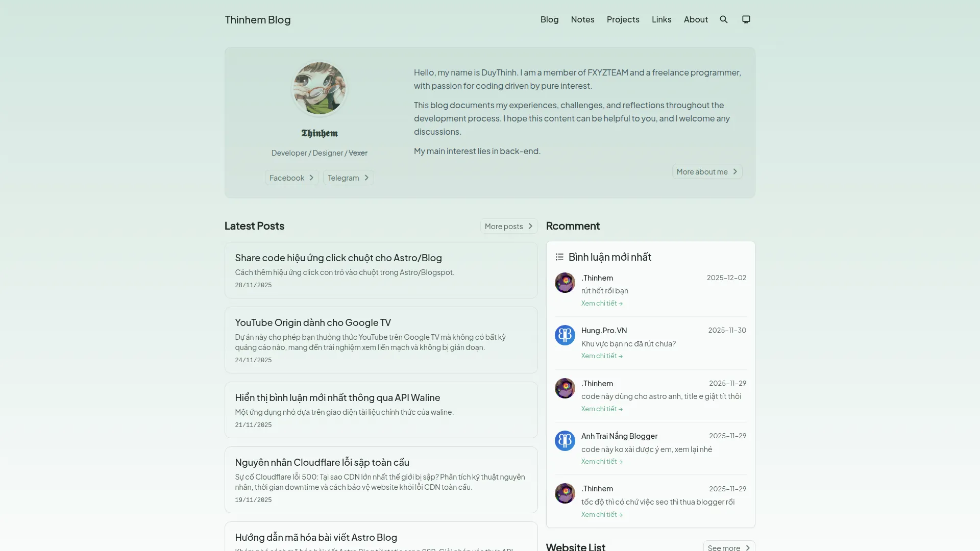The image size is (980, 551).
Task: Open the Facebook profile link
Action: [x=291, y=178]
